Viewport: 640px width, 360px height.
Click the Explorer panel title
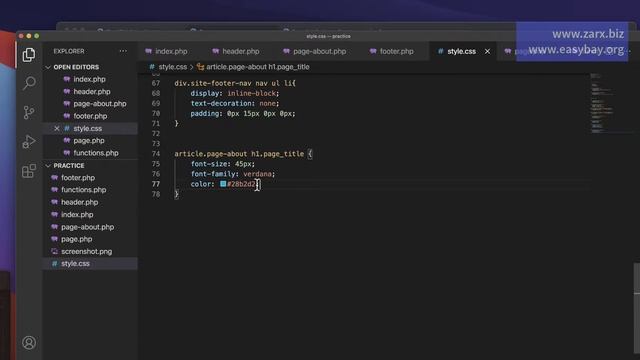(69, 51)
